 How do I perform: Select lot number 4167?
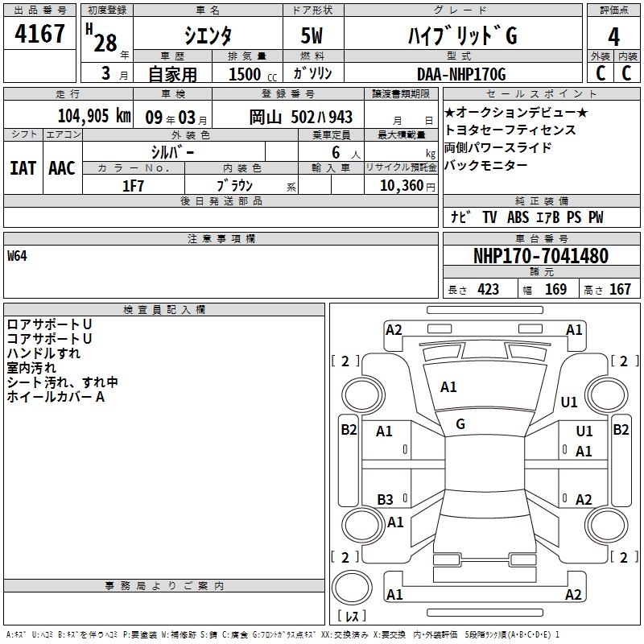39,35
